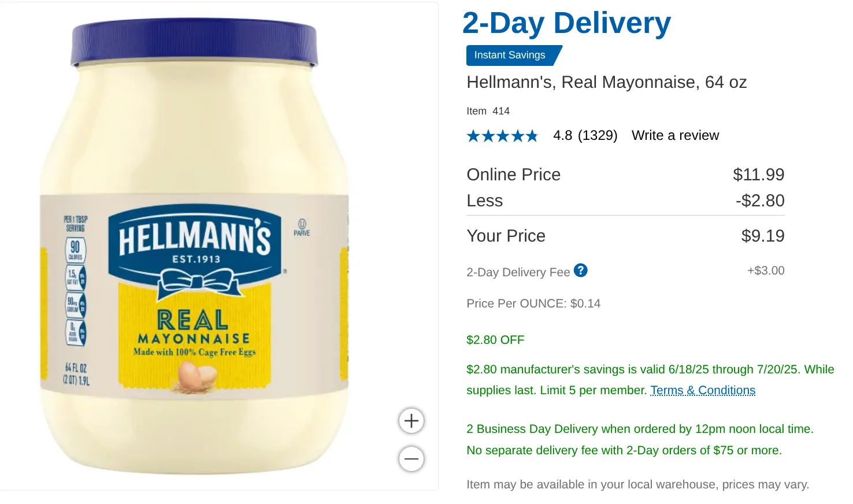Open the 2-Day Delivery Fee help icon
This screenshot has height=504, width=853.
(581, 270)
